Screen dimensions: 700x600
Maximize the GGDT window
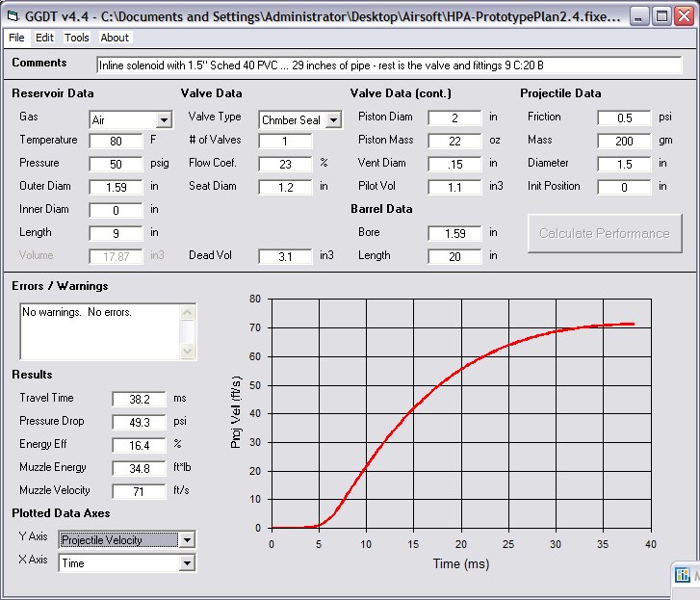661,16
